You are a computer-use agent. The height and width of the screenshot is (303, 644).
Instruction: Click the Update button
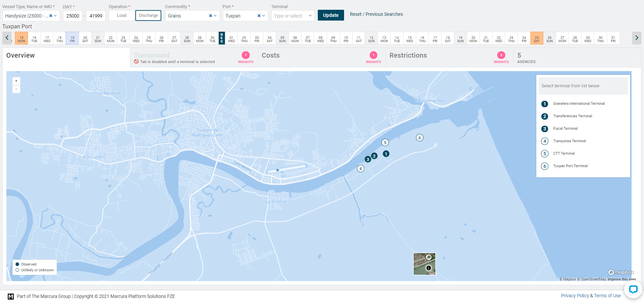(x=331, y=15)
